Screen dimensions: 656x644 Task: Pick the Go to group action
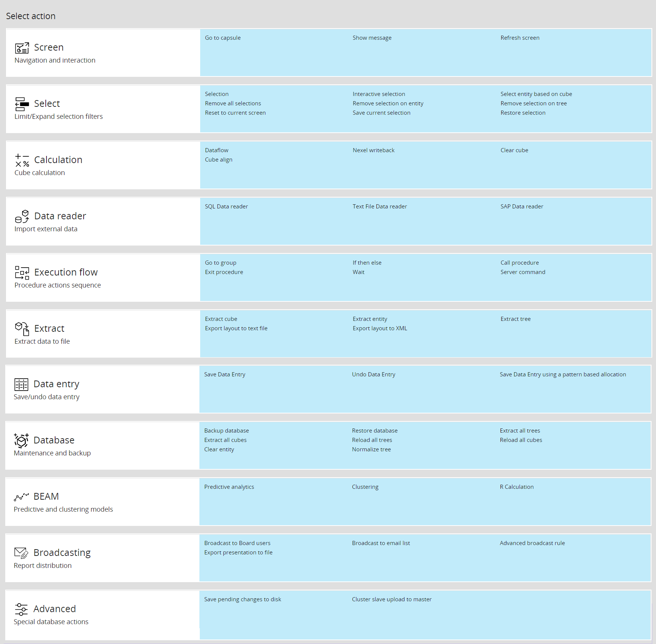pos(220,263)
